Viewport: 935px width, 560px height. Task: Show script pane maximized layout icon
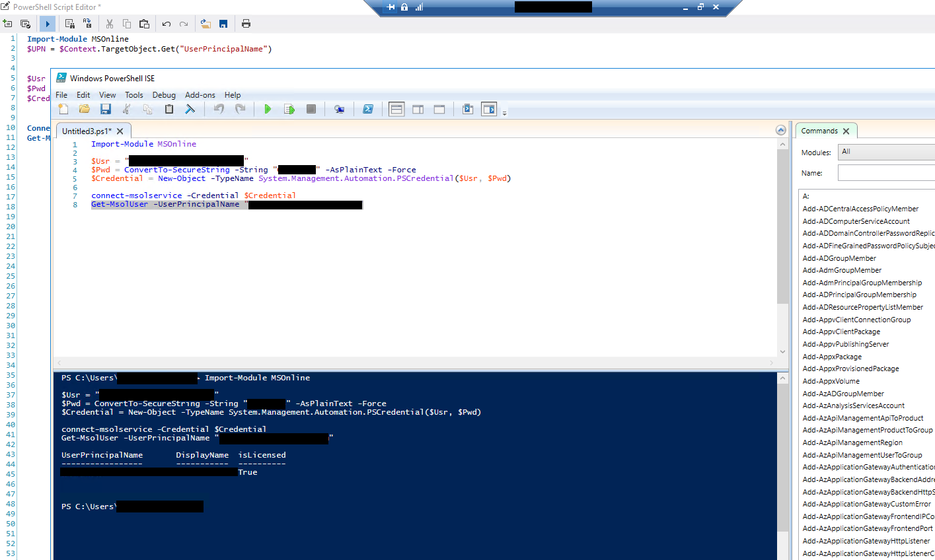coord(439,109)
